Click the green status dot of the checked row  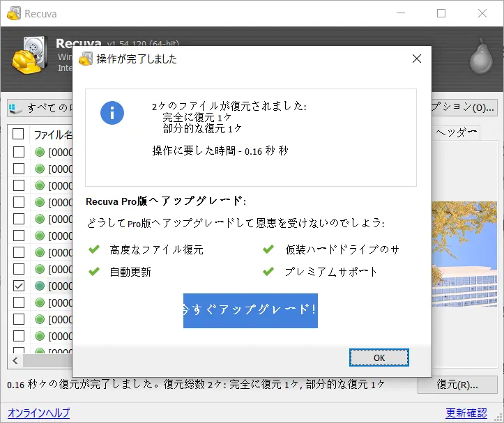40,286
